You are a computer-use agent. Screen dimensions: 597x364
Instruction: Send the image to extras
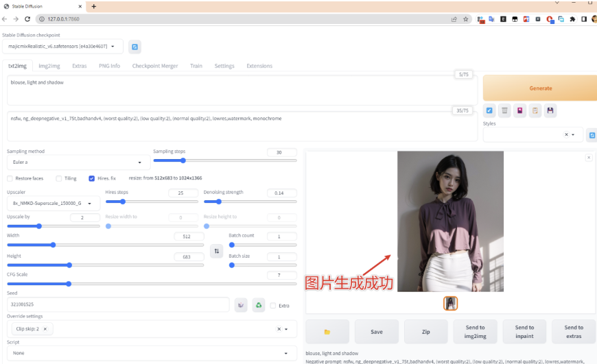tap(574, 332)
